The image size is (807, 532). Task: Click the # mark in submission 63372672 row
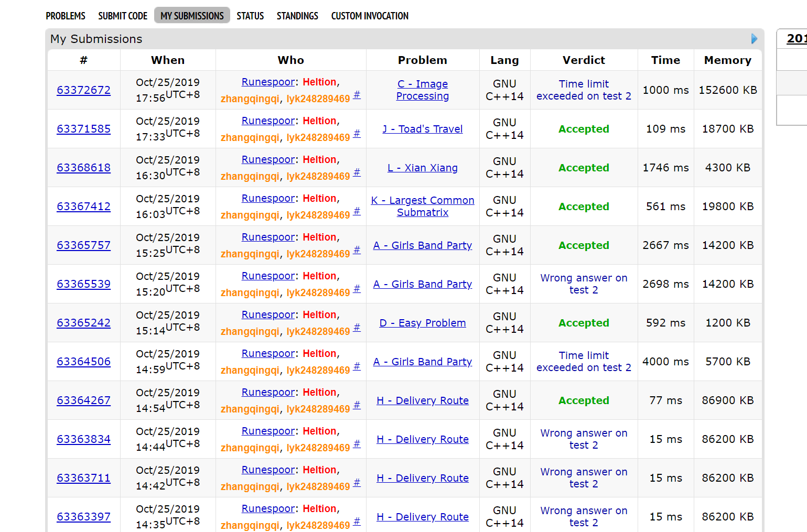[x=357, y=95]
